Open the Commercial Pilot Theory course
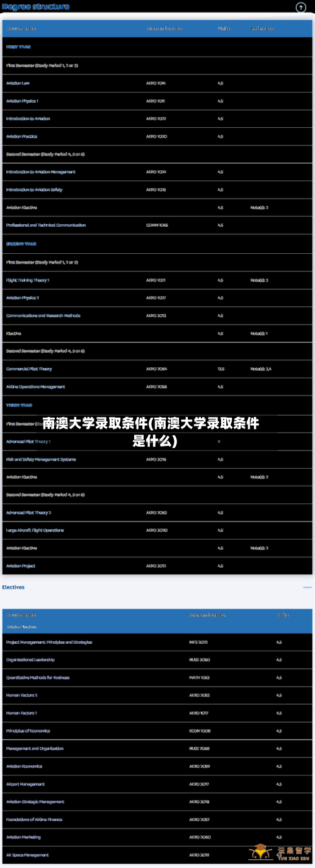 (x=29, y=369)
